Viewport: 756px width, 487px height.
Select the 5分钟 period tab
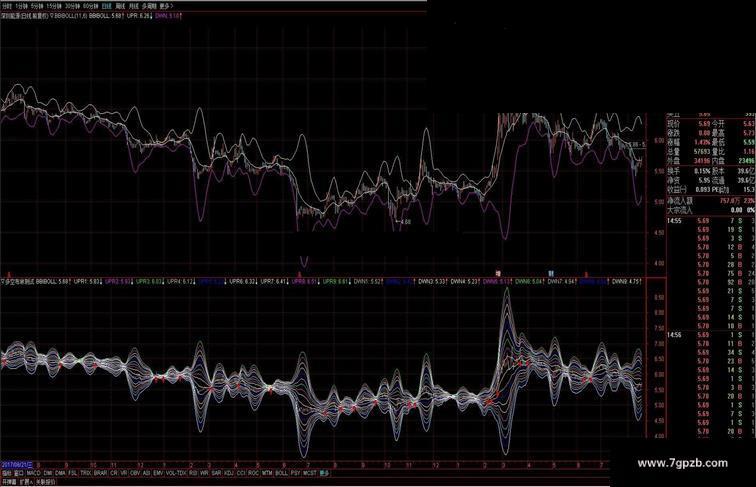click(37, 6)
